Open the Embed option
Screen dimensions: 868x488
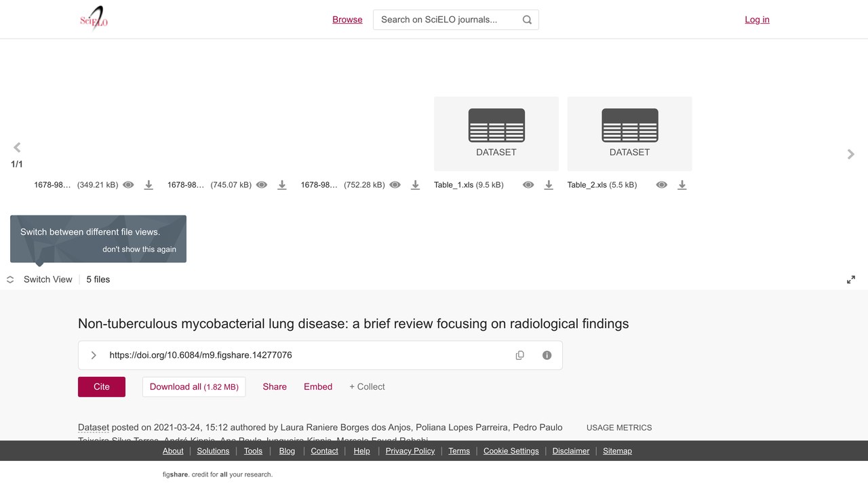point(318,387)
